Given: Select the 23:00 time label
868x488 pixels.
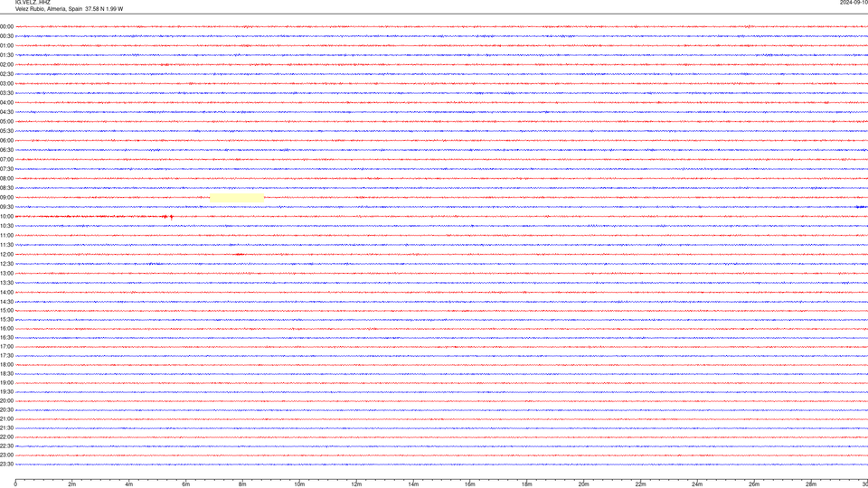Looking at the screenshot, I should click(6, 455).
